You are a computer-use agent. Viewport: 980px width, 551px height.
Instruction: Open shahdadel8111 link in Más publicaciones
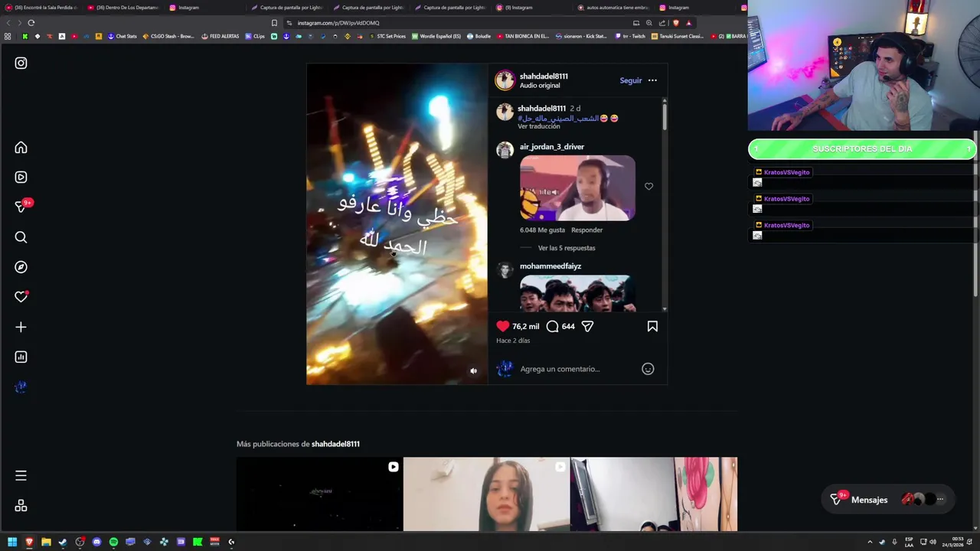335,444
